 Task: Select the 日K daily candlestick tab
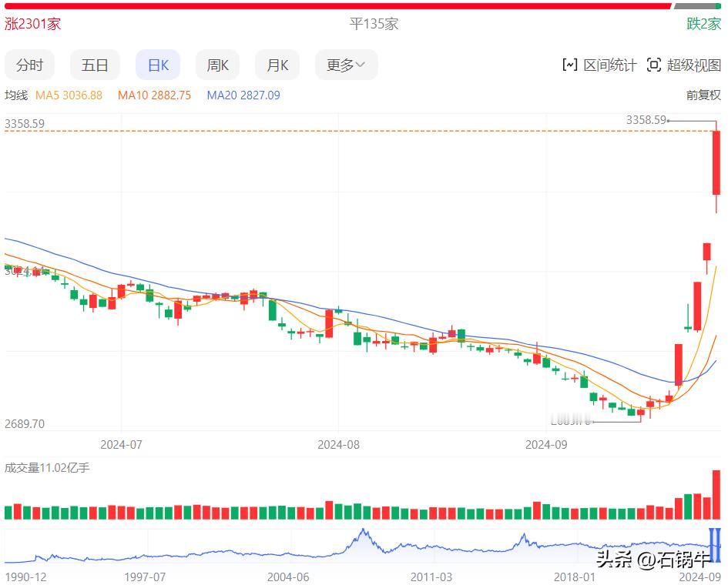(158, 65)
